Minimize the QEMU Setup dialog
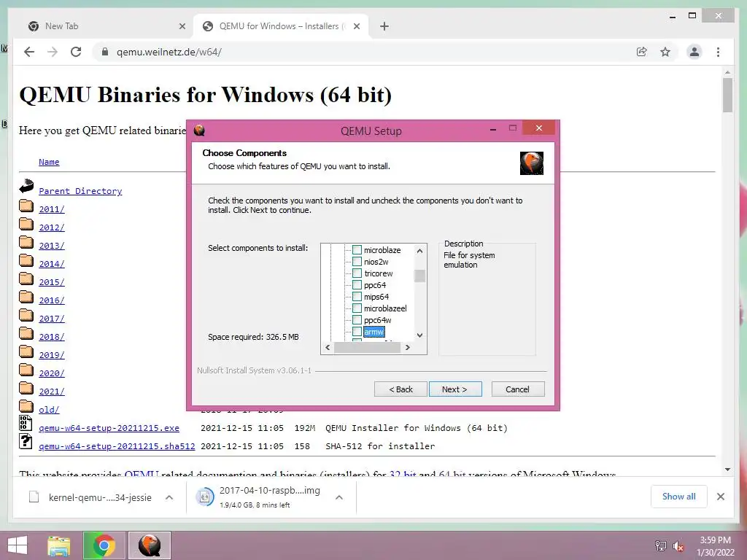The image size is (747, 560). coord(493,128)
